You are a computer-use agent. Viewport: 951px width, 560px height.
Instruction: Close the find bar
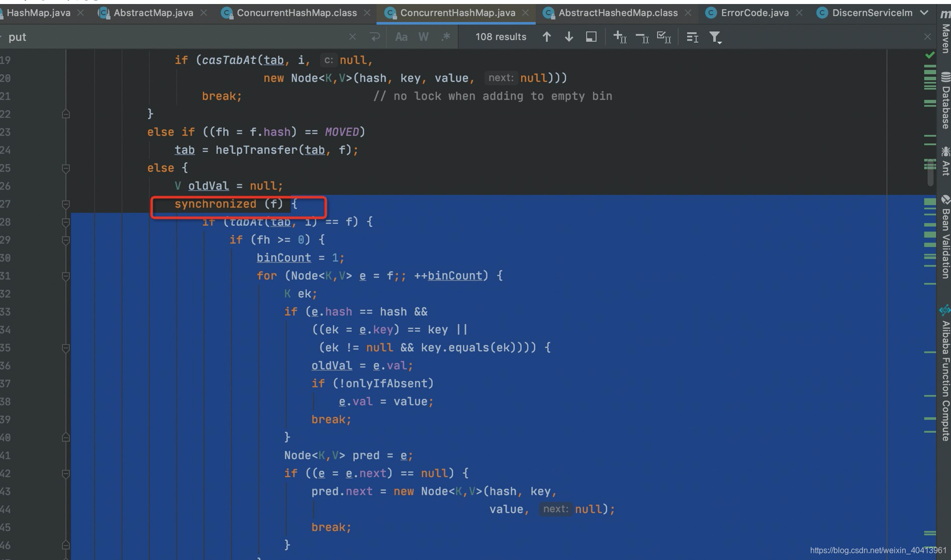tap(927, 37)
